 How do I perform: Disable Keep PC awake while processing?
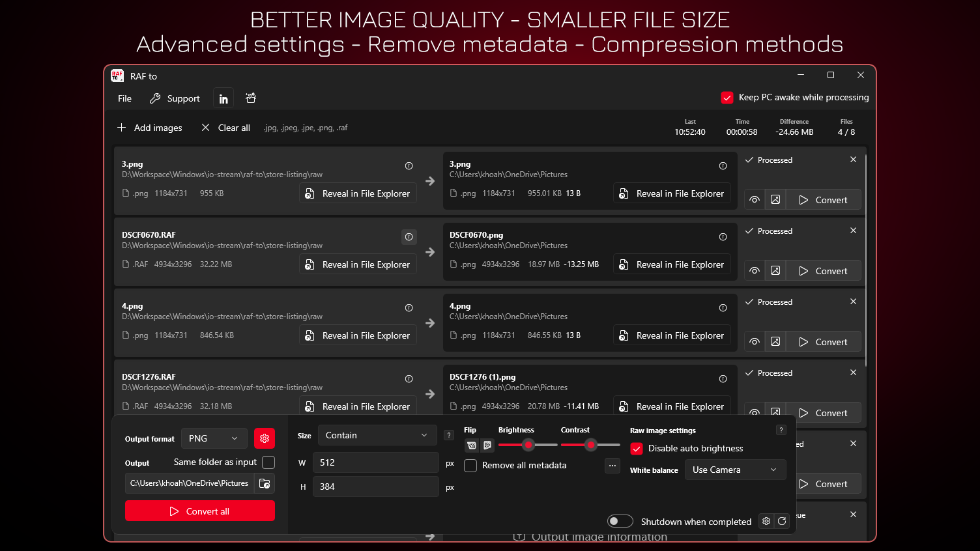(x=727, y=98)
